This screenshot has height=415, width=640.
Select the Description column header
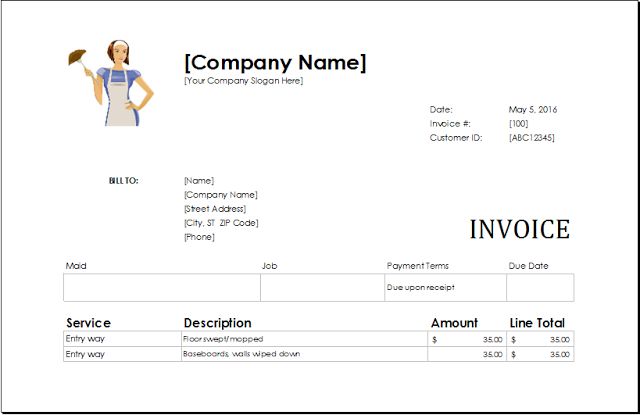[x=218, y=323]
